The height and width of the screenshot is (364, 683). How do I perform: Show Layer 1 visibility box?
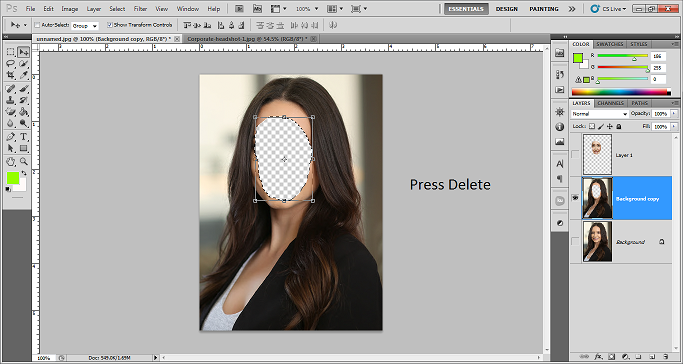pos(575,155)
